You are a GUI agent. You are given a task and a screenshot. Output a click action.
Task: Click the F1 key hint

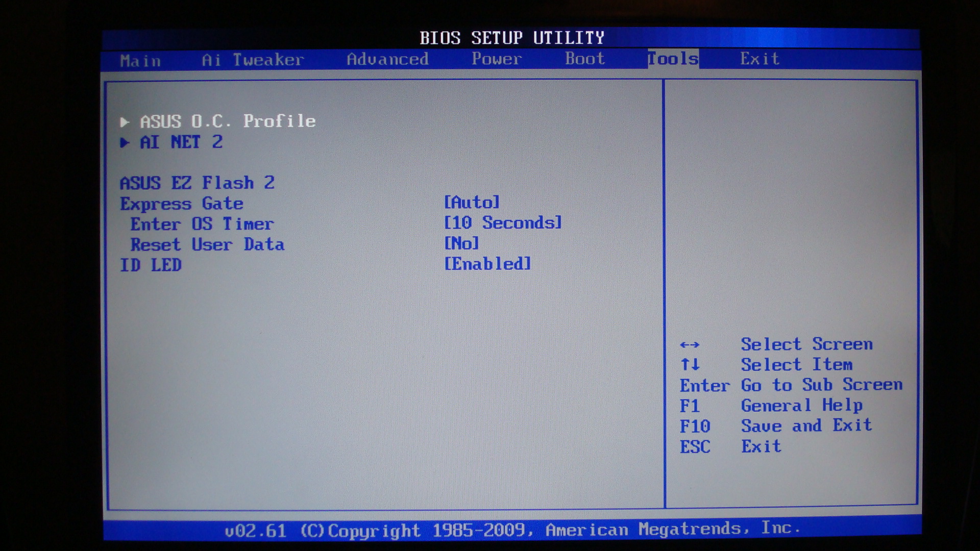pos(690,406)
